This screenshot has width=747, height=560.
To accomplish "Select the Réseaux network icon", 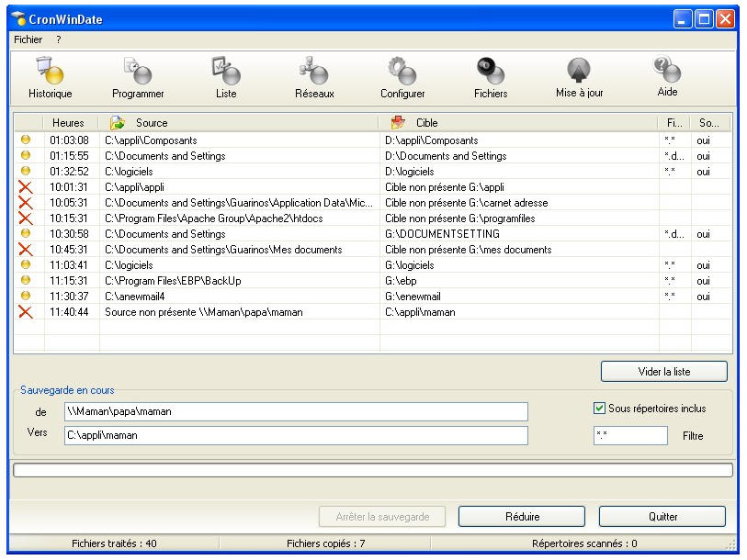I will click(314, 77).
